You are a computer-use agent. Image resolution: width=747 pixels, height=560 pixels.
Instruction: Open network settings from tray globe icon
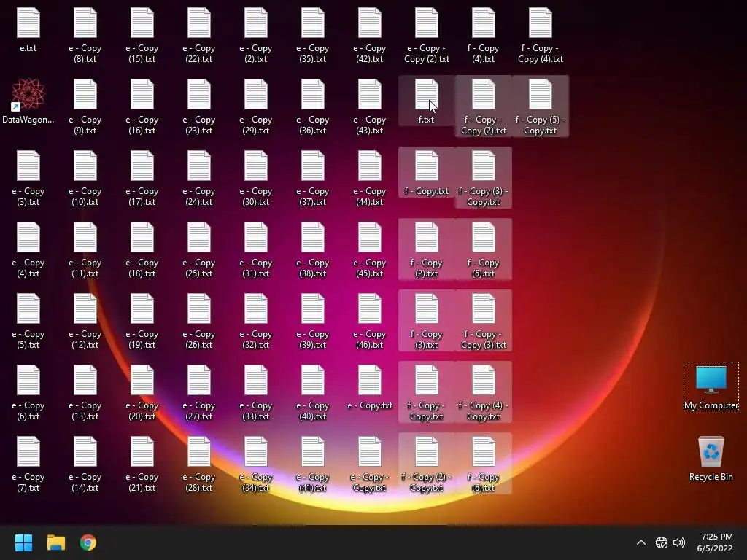click(x=661, y=542)
